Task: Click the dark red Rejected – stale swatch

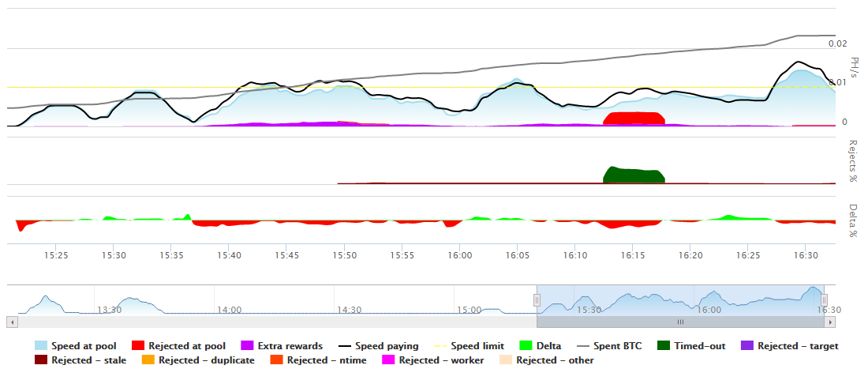Action: click(40, 360)
